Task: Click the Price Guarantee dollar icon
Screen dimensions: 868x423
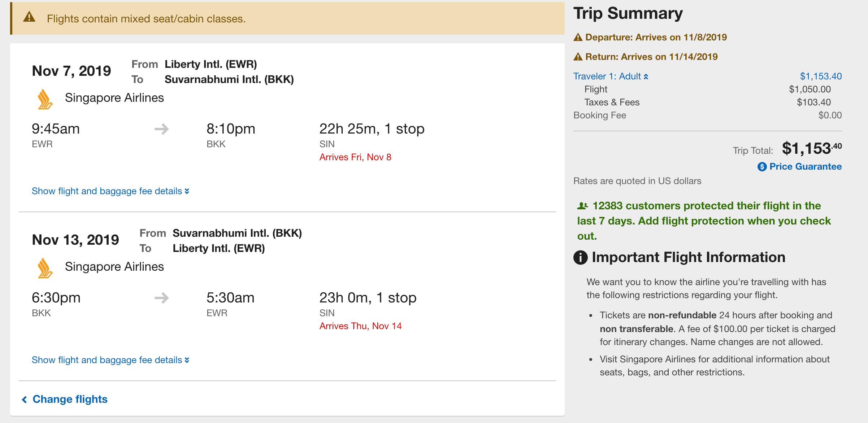Action: [x=762, y=167]
